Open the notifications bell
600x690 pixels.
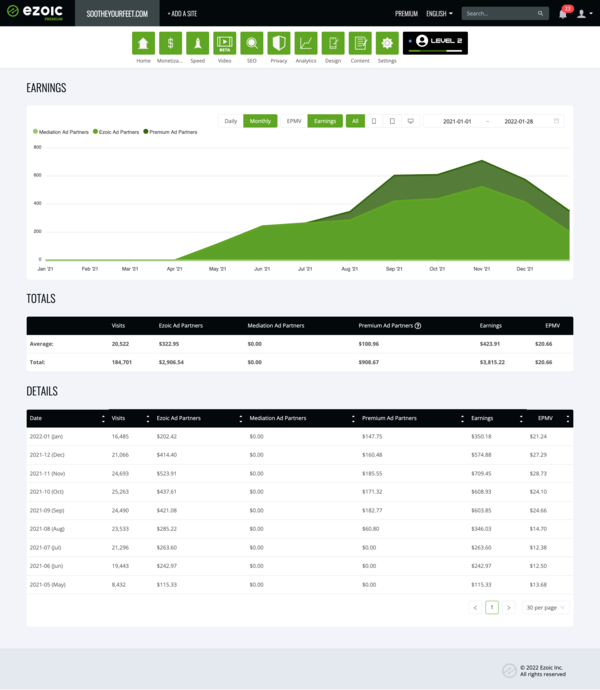click(x=563, y=14)
